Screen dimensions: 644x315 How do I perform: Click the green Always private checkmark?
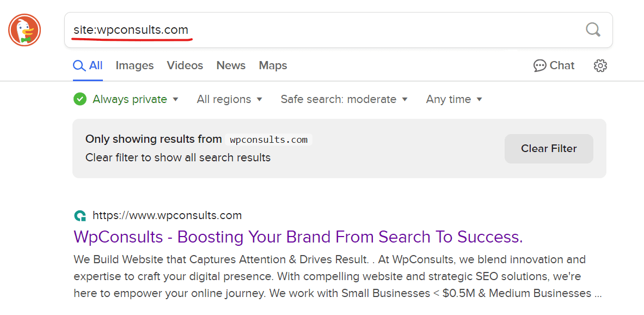click(80, 99)
